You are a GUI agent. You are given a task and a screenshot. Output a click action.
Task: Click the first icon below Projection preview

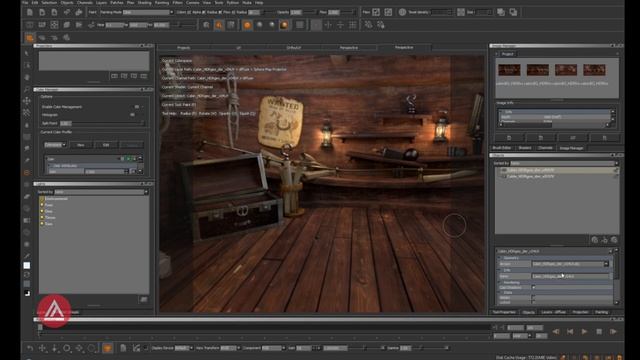[x=114, y=76]
